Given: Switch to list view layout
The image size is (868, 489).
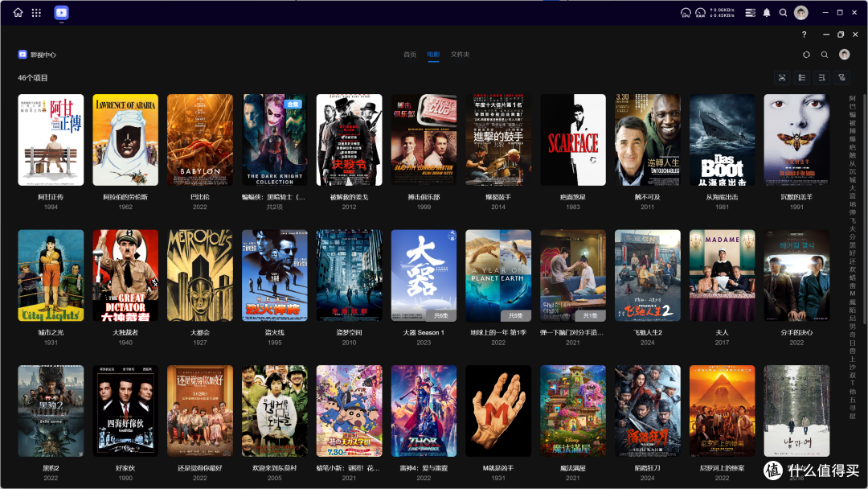Looking at the screenshot, I should coord(801,77).
